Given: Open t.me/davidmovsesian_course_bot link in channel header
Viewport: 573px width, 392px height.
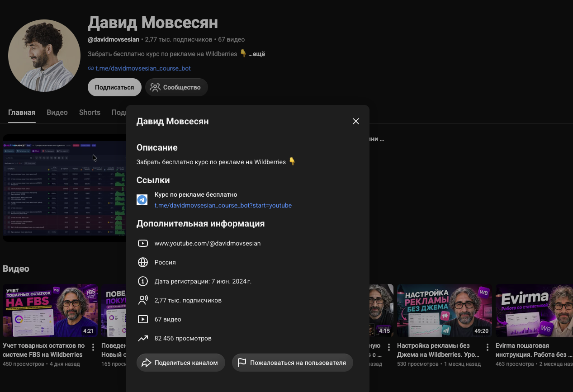Looking at the screenshot, I should click(143, 68).
